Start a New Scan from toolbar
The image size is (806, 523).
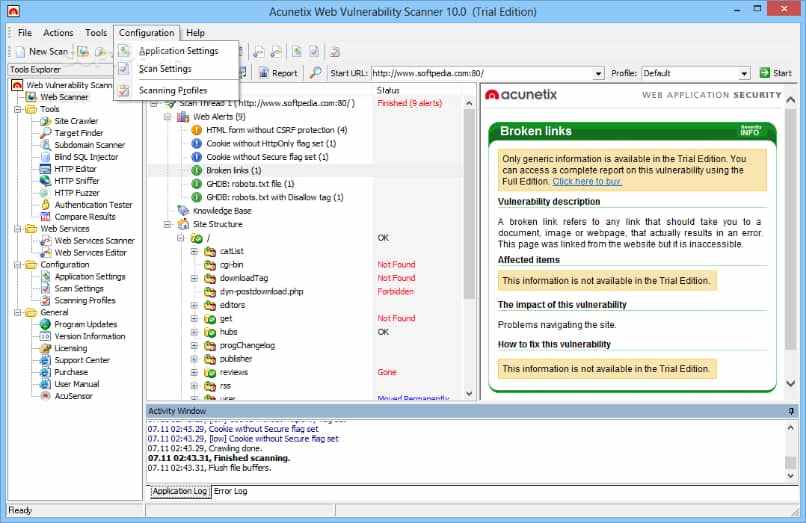42,51
